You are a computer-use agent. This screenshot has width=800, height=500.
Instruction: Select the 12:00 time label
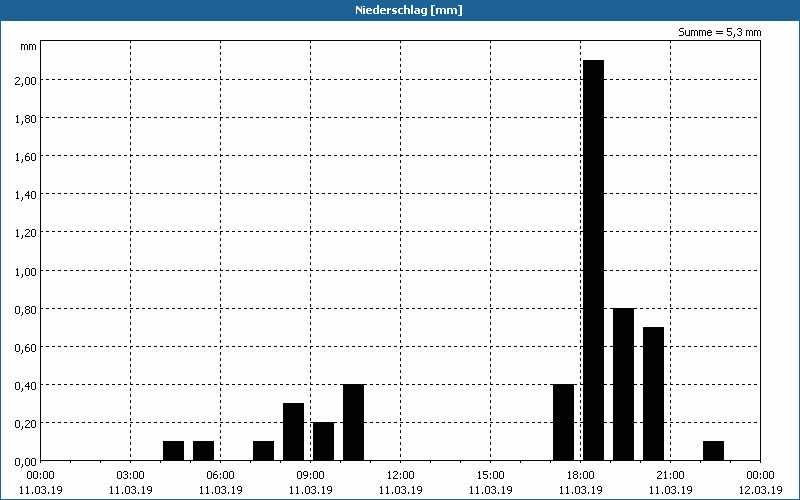coord(401,476)
